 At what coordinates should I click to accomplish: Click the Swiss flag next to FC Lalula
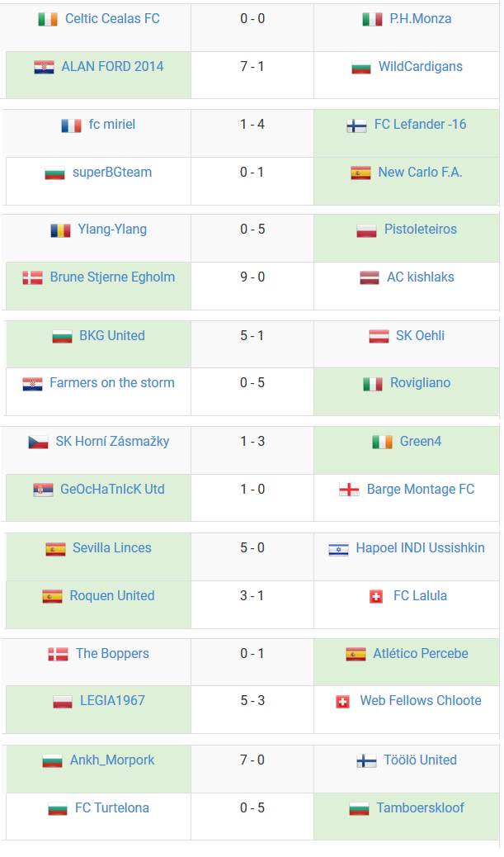[x=376, y=597]
